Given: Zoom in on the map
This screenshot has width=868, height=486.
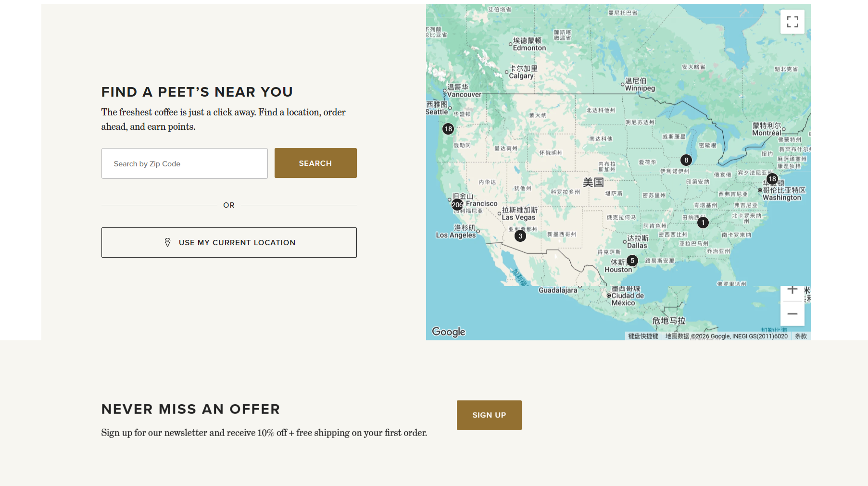Looking at the screenshot, I should (x=793, y=290).
